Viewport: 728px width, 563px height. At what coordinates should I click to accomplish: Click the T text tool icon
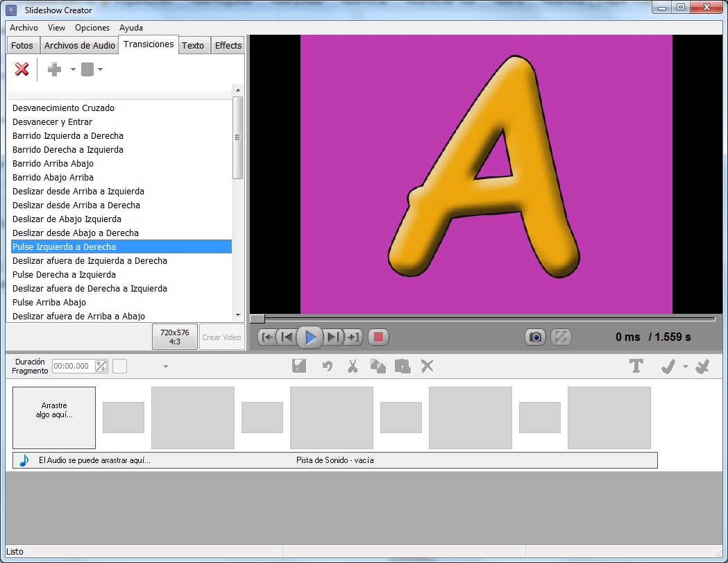pyautogui.click(x=636, y=366)
